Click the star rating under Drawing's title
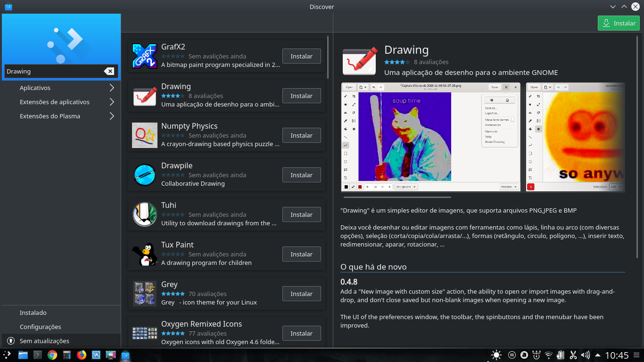 pyautogui.click(x=396, y=62)
